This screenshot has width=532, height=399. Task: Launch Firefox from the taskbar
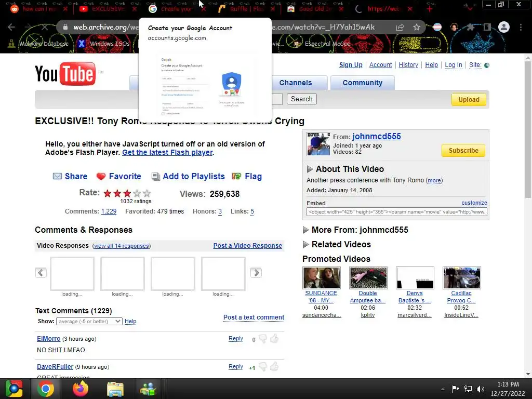81,389
